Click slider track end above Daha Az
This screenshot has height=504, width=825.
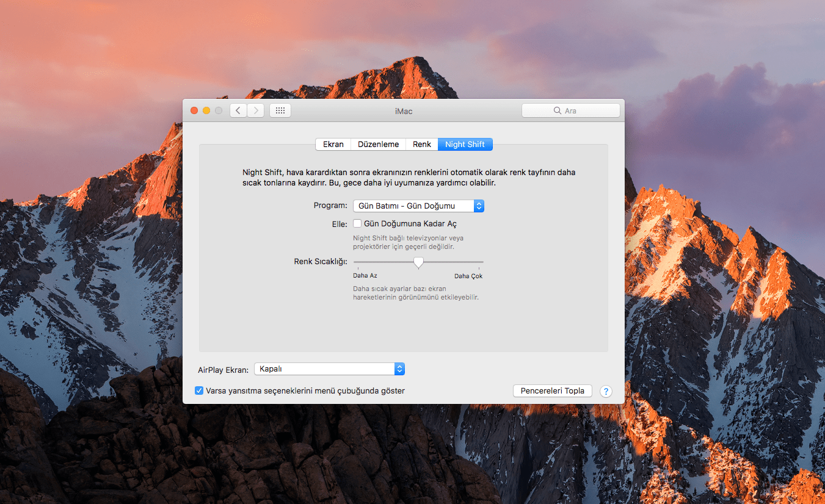(355, 262)
